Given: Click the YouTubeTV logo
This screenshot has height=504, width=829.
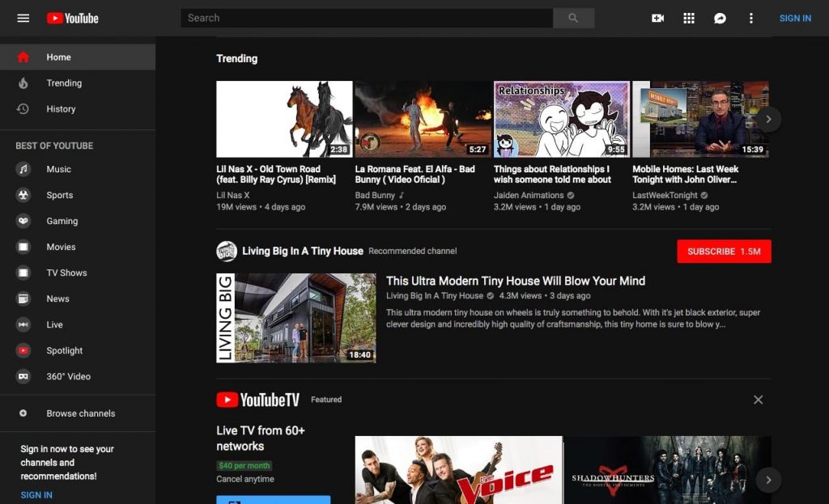Looking at the screenshot, I should pyautogui.click(x=258, y=400).
